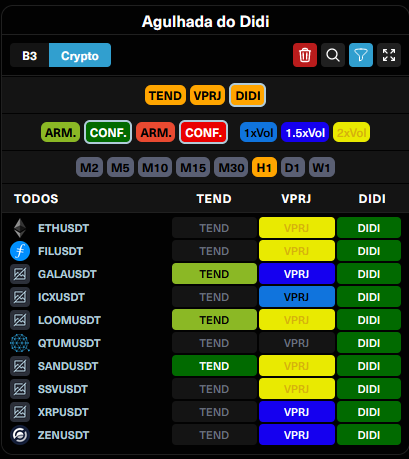Click the red trash delete icon
The image size is (409, 459).
point(305,55)
